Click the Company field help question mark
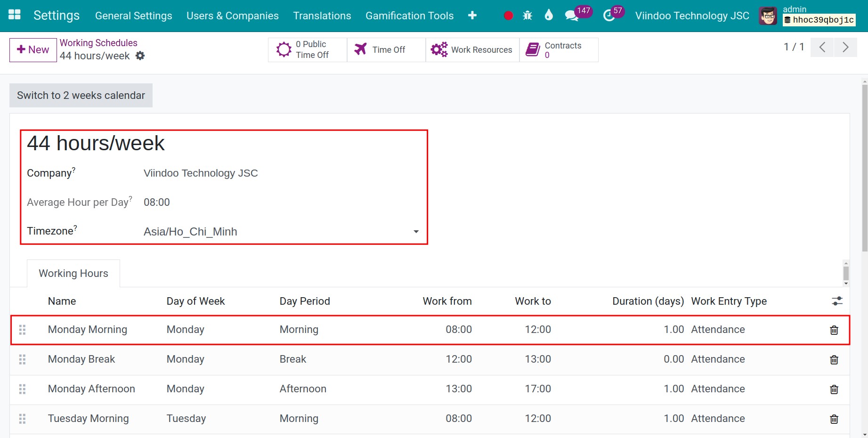868x438 pixels. (x=73, y=170)
